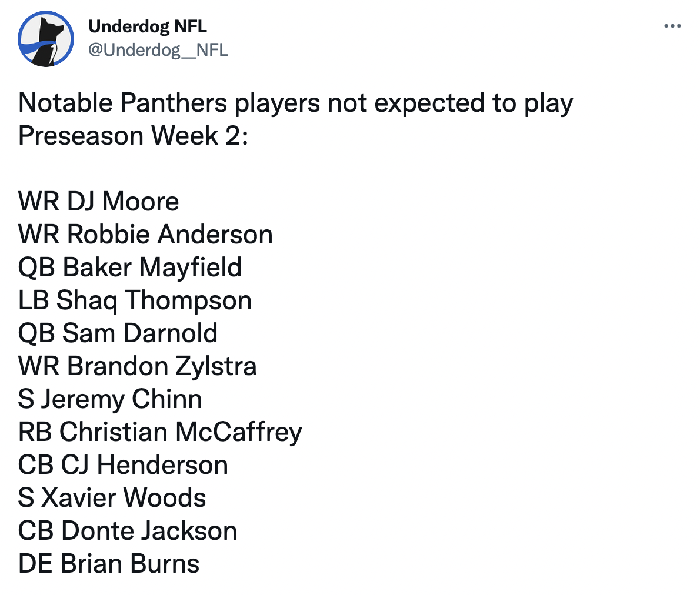This screenshot has height=595, width=700.
Task: Click on the "CB CJ Henderson" line
Action: click(x=123, y=465)
